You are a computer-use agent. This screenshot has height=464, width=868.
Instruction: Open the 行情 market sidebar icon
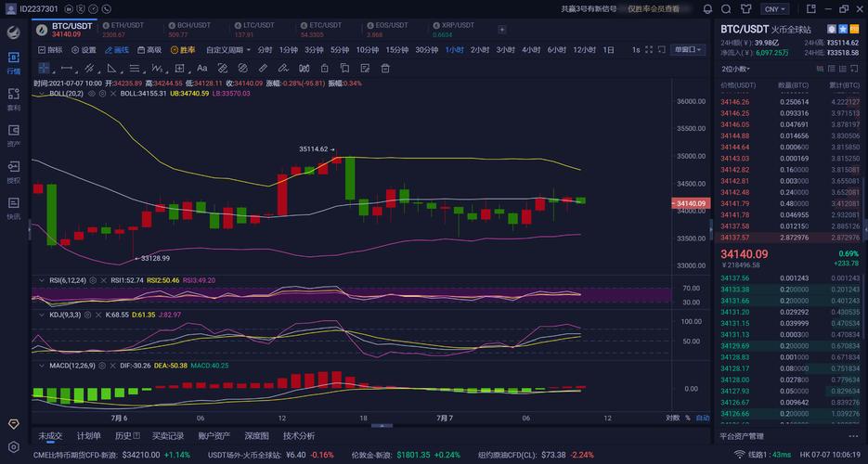click(14, 61)
